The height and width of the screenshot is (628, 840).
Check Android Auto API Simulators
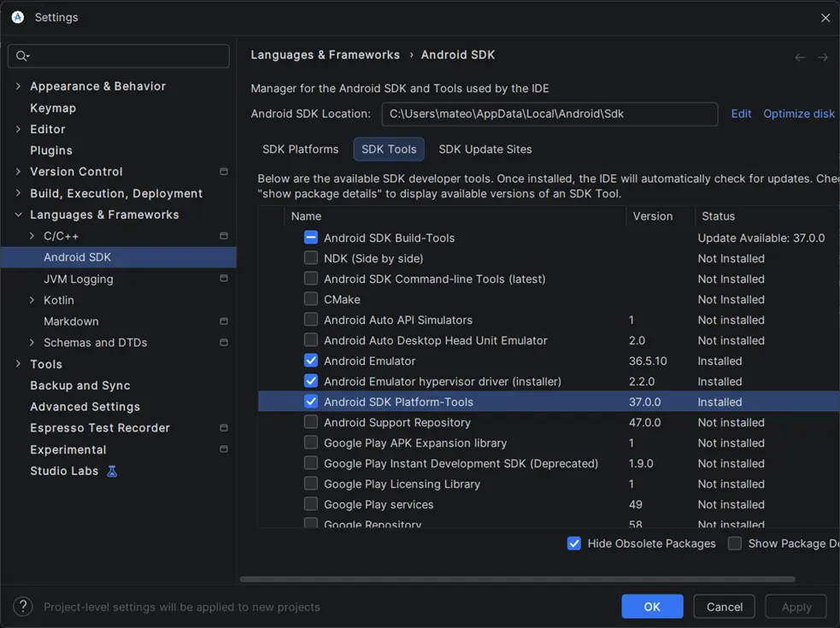click(311, 320)
